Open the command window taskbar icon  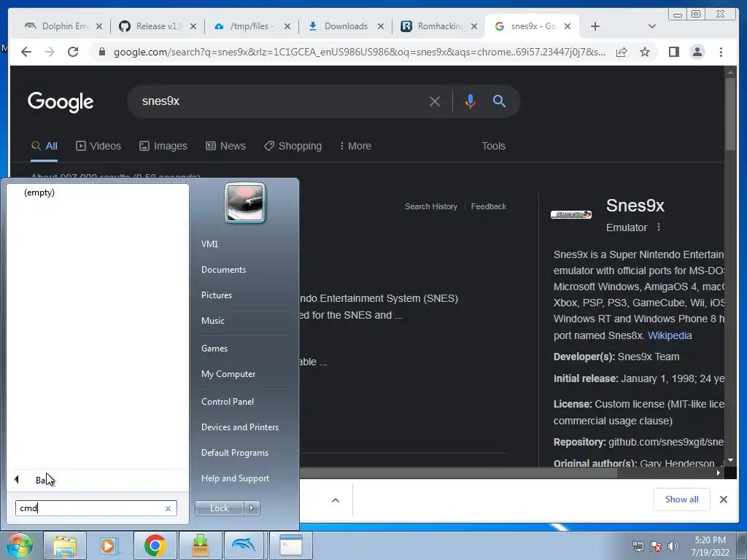[x=290, y=545]
